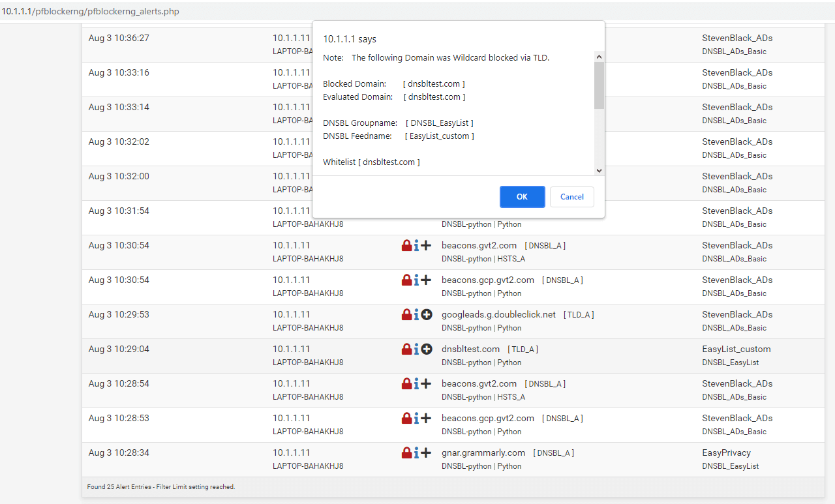Click the dialog scrollbar's down arrow

coord(599,170)
